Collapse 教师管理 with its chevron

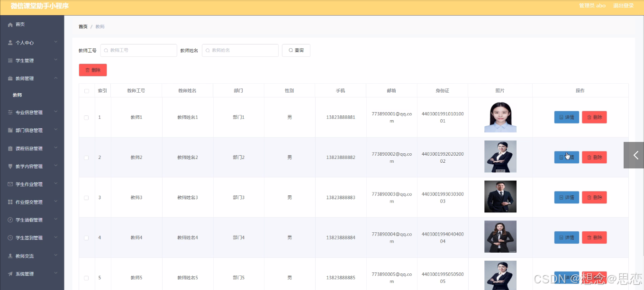55,78
